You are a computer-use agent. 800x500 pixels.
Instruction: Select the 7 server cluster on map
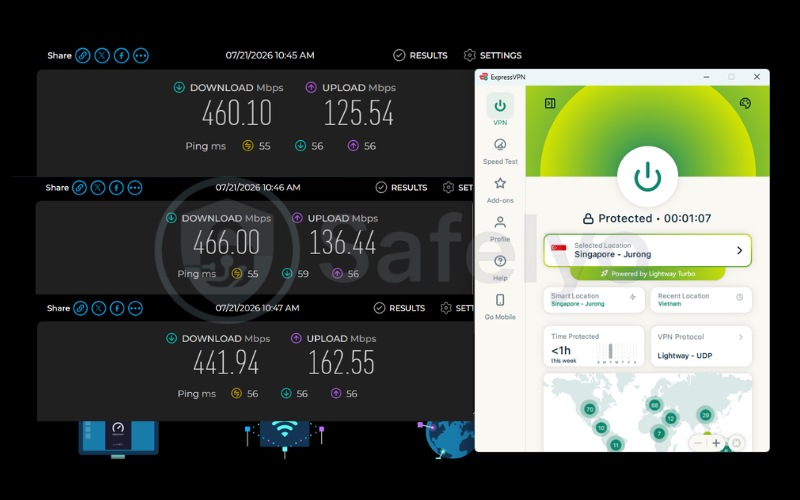tap(659, 434)
